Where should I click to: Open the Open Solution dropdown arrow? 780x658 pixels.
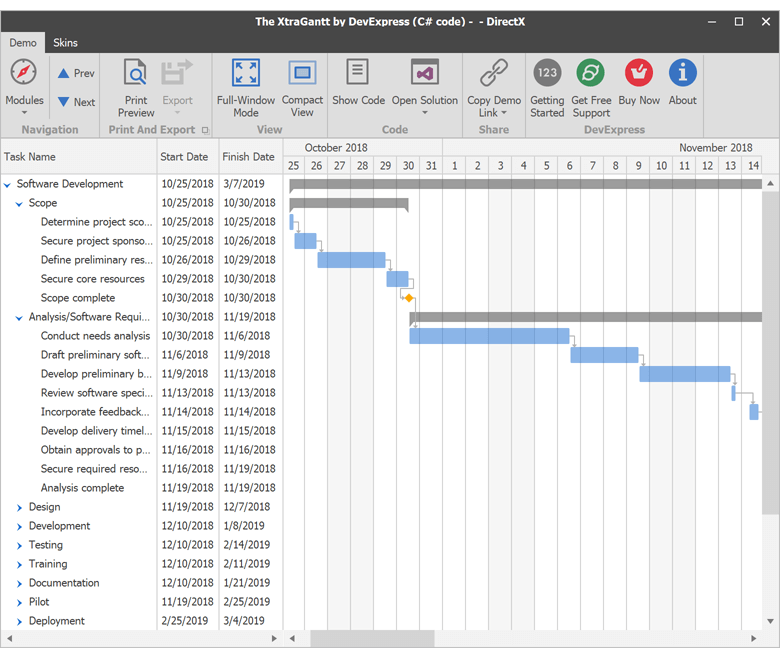pos(425,113)
